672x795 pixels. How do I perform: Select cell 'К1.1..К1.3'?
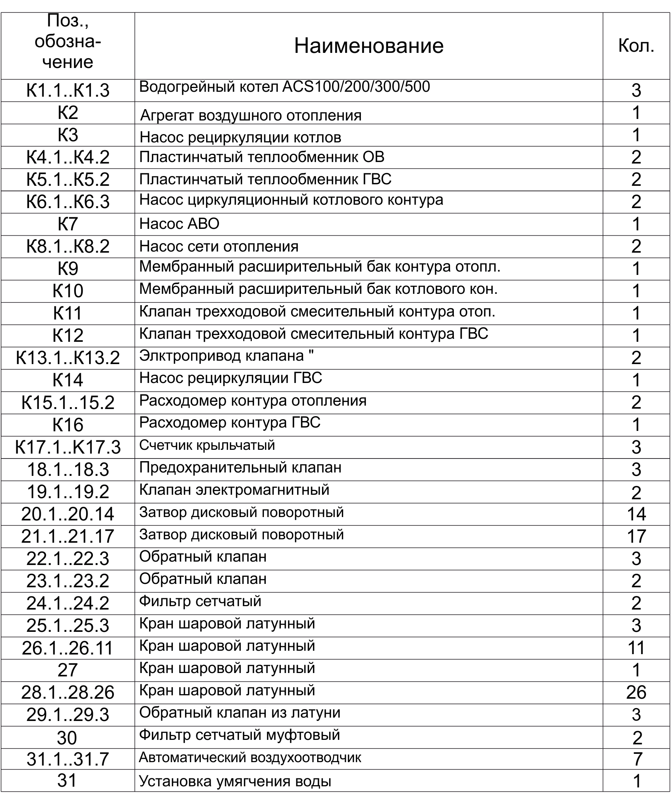tap(68, 90)
